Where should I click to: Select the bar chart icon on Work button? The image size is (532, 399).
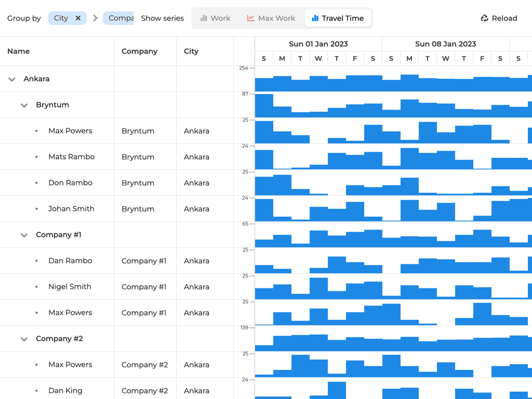click(x=205, y=18)
